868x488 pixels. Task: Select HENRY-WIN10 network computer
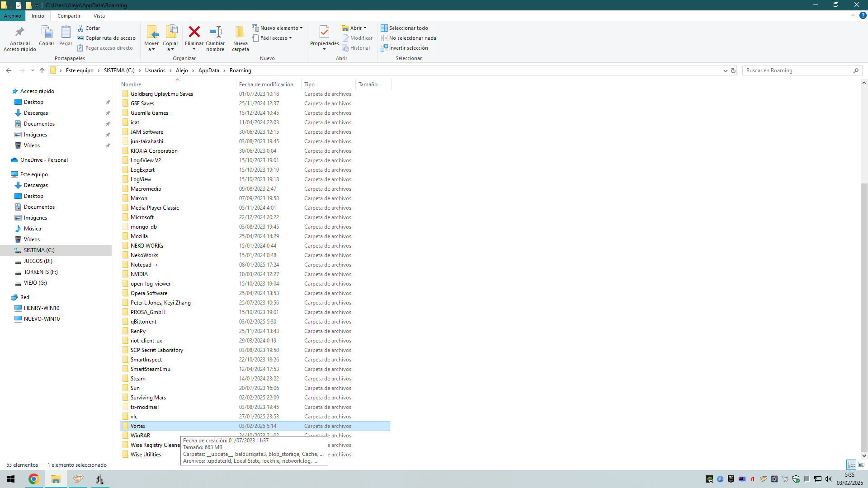tap(42, 308)
